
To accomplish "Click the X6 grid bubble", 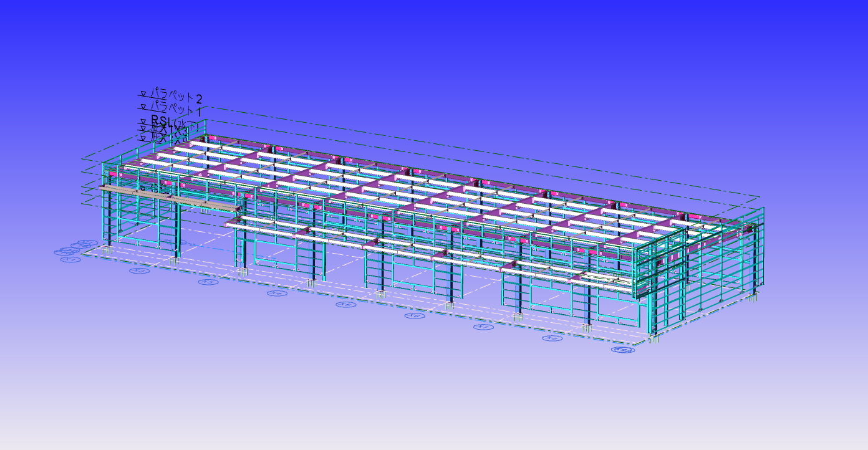I will pyautogui.click(x=415, y=316).
